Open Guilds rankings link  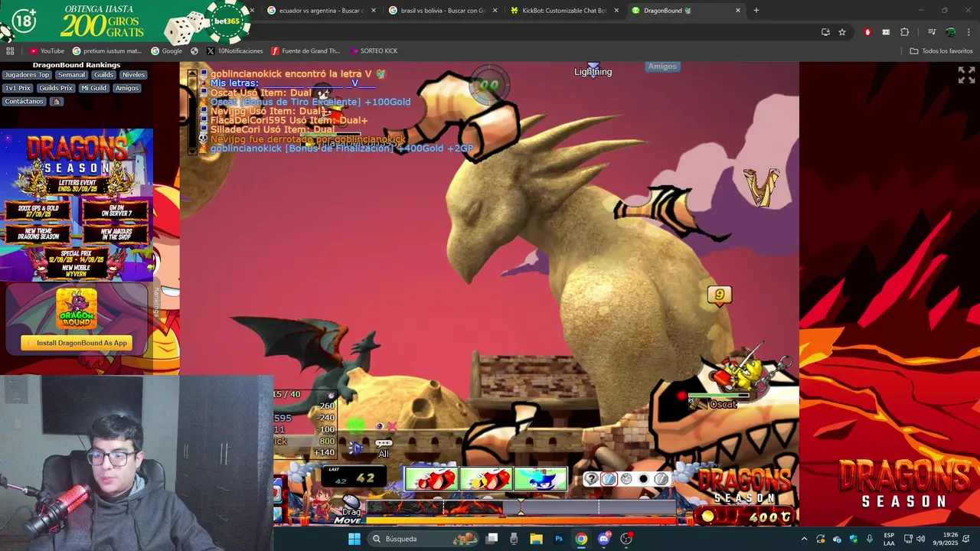click(x=103, y=75)
